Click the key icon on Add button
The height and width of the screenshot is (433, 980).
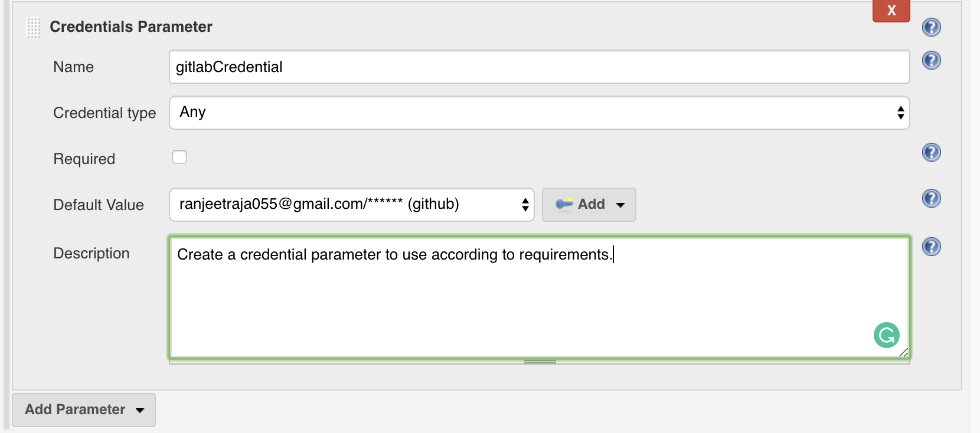[x=564, y=204]
